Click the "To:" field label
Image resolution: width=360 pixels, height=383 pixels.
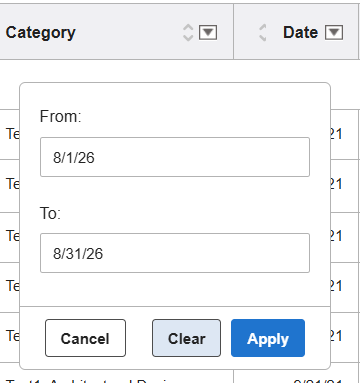50,213
